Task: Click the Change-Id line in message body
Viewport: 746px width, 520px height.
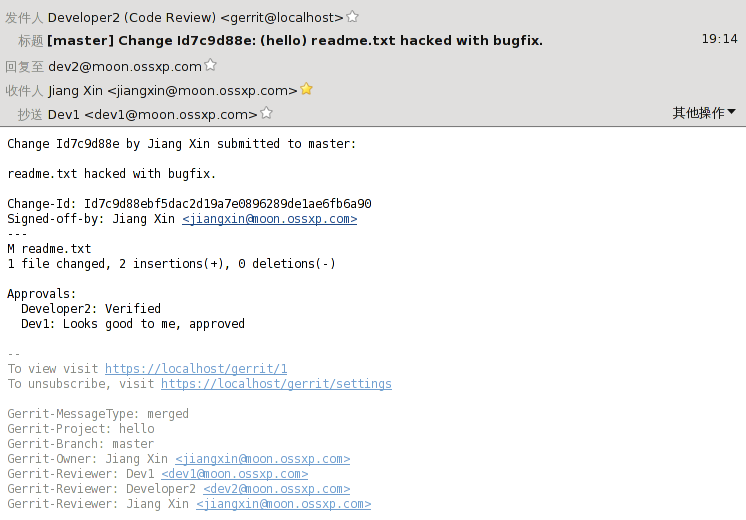Action: pyautogui.click(x=189, y=204)
